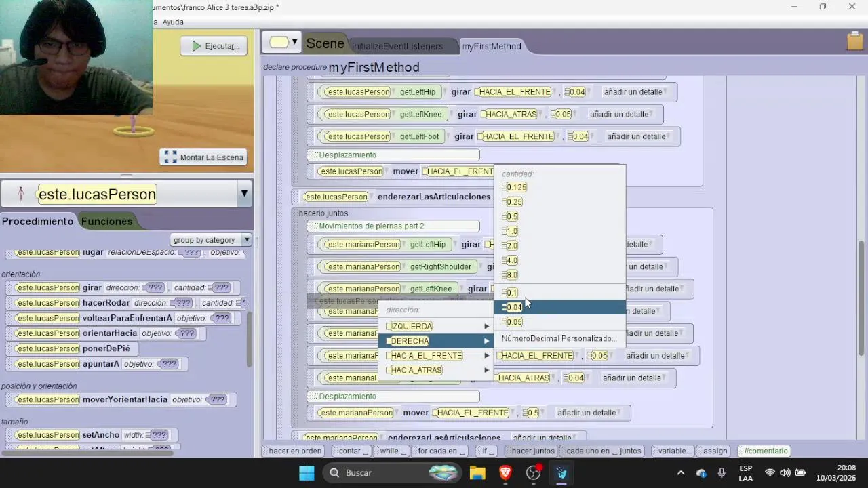Insert variable block
Viewport: 868px width, 488px height.
click(673, 451)
